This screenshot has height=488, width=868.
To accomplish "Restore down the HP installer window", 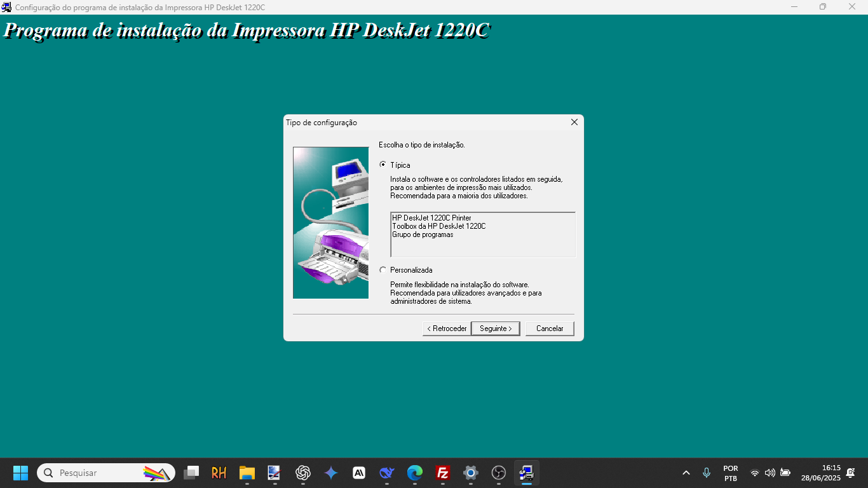I will coord(823,7).
